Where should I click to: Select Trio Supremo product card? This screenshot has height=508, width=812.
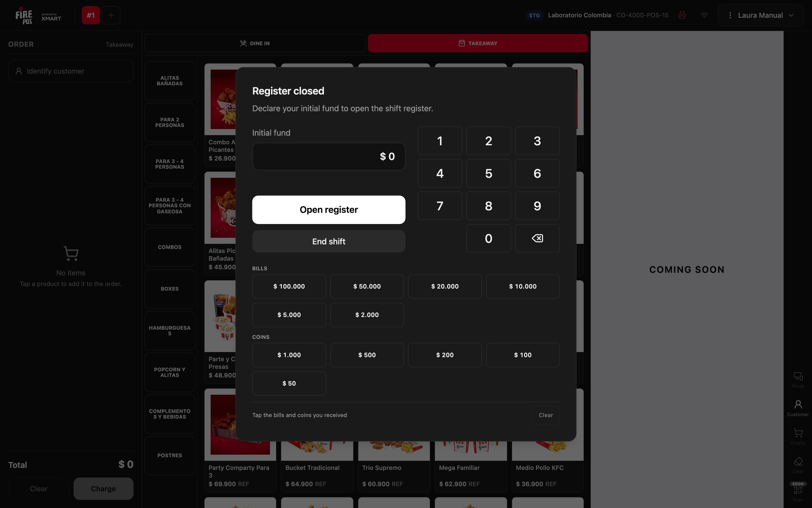pyautogui.click(x=394, y=467)
